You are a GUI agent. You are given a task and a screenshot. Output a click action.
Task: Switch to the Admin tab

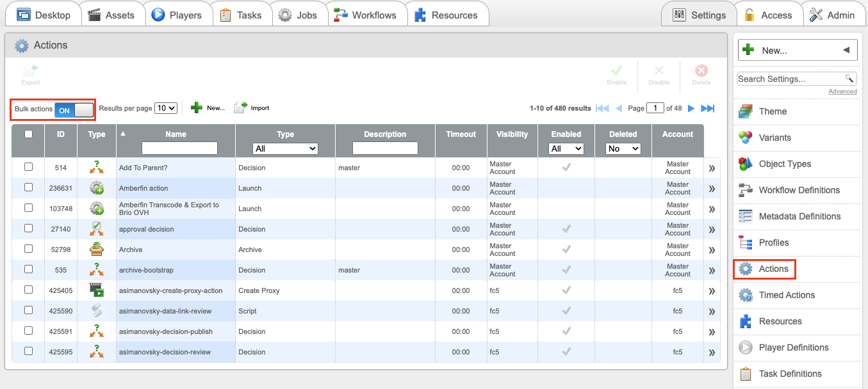(x=833, y=15)
